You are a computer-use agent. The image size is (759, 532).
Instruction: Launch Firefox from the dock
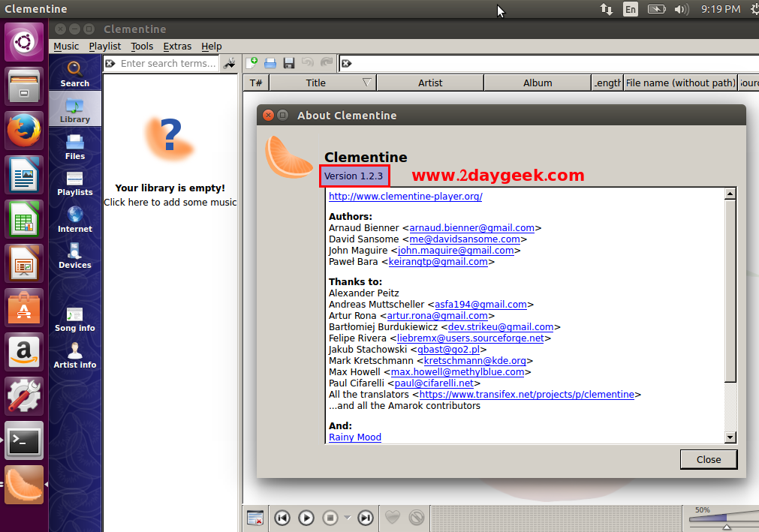[24, 131]
